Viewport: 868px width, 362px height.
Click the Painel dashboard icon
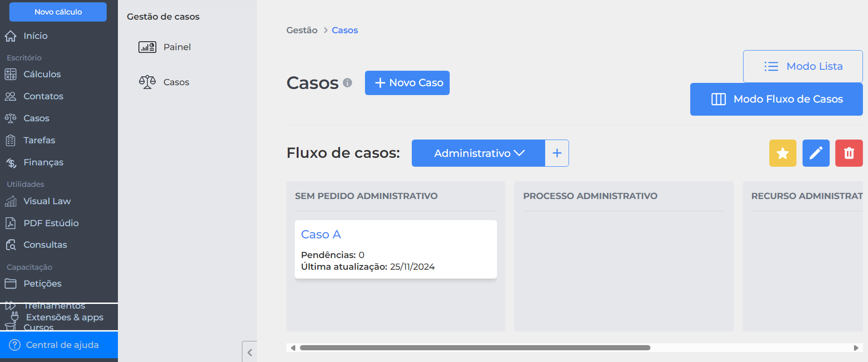coord(147,47)
